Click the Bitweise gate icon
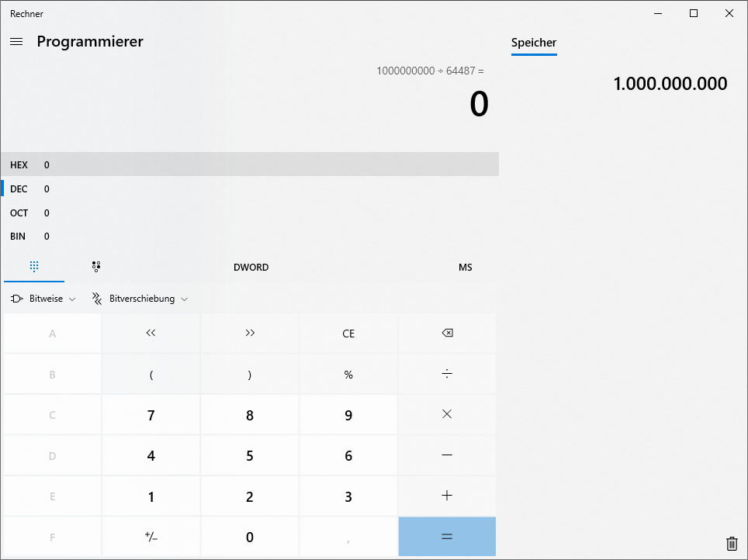 pyautogui.click(x=17, y=299)
